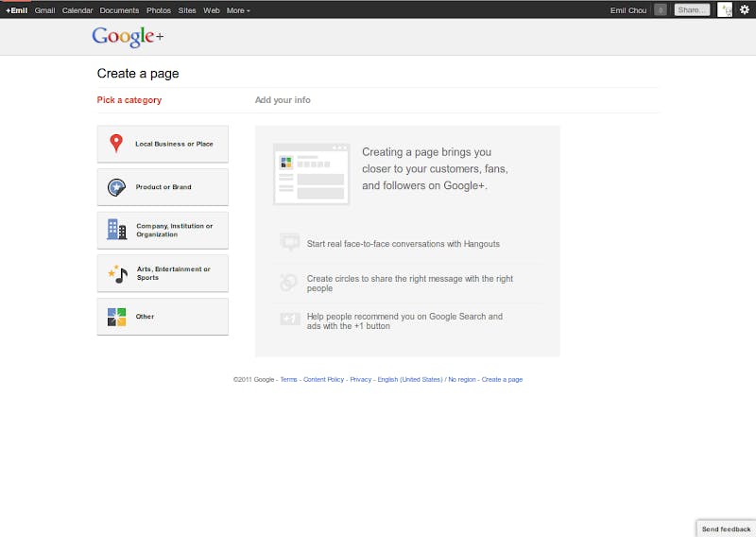
Task: Open the +Emil profile link
Action: (16, 10)
